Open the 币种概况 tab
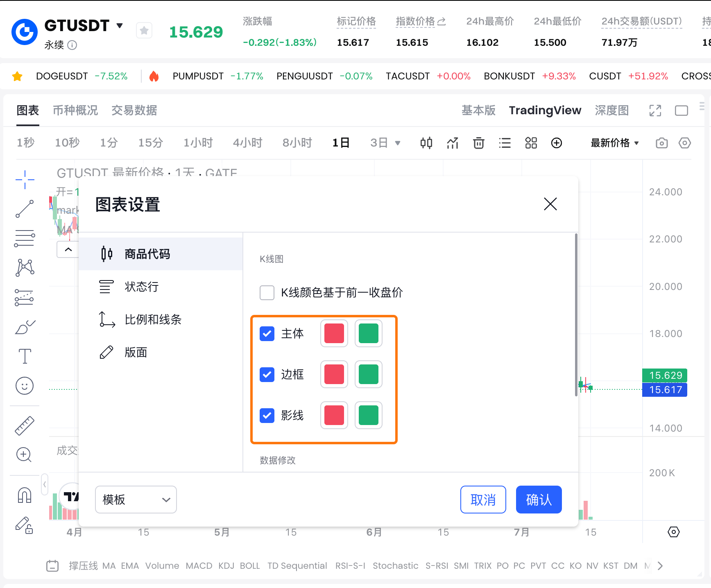711x588 pixels. point(75,111)
